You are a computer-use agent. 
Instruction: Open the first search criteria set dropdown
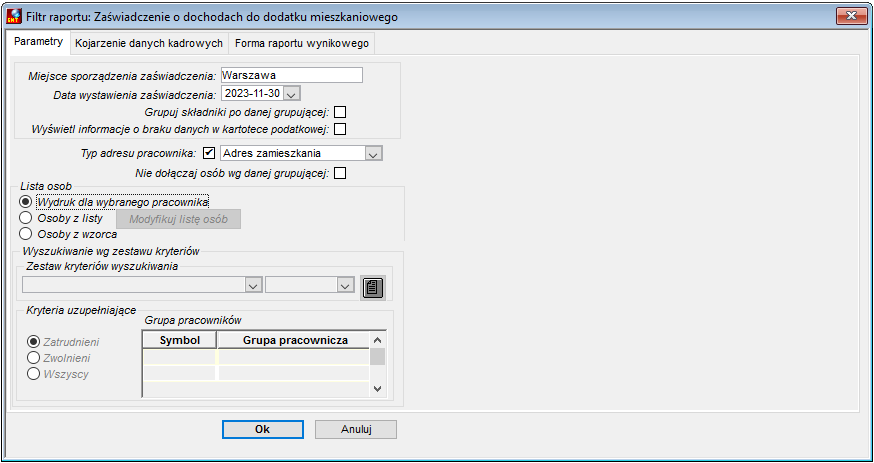[253, 285]
